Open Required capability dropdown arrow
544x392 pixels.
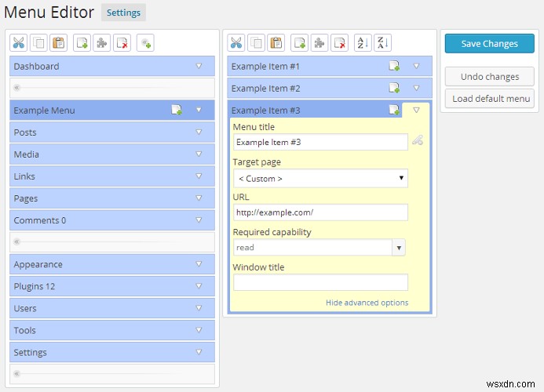tap(399, 248)
